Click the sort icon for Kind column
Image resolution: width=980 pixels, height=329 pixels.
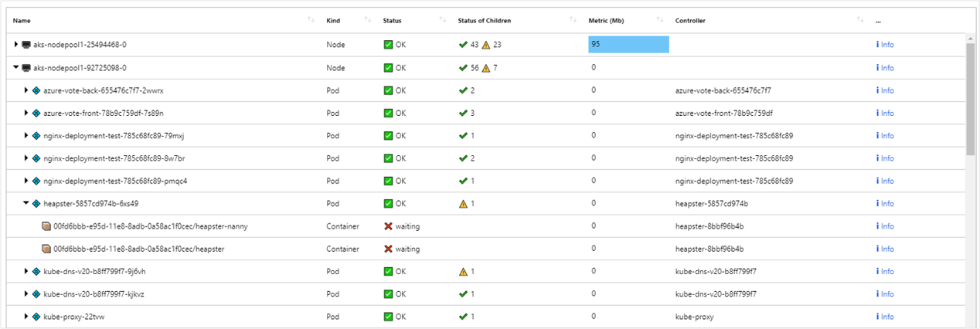click(x=367, y=20)
